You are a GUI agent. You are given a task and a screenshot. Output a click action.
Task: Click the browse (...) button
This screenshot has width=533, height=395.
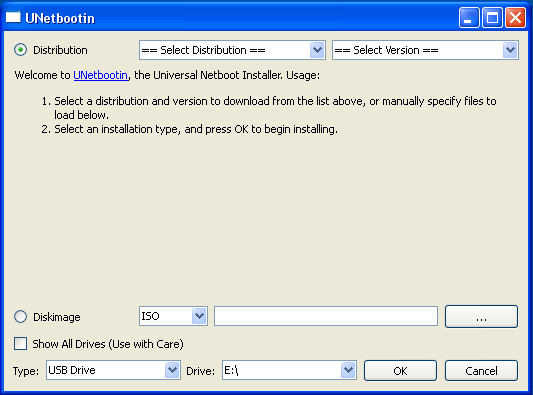pyautogui.click(x=481, y=316)
